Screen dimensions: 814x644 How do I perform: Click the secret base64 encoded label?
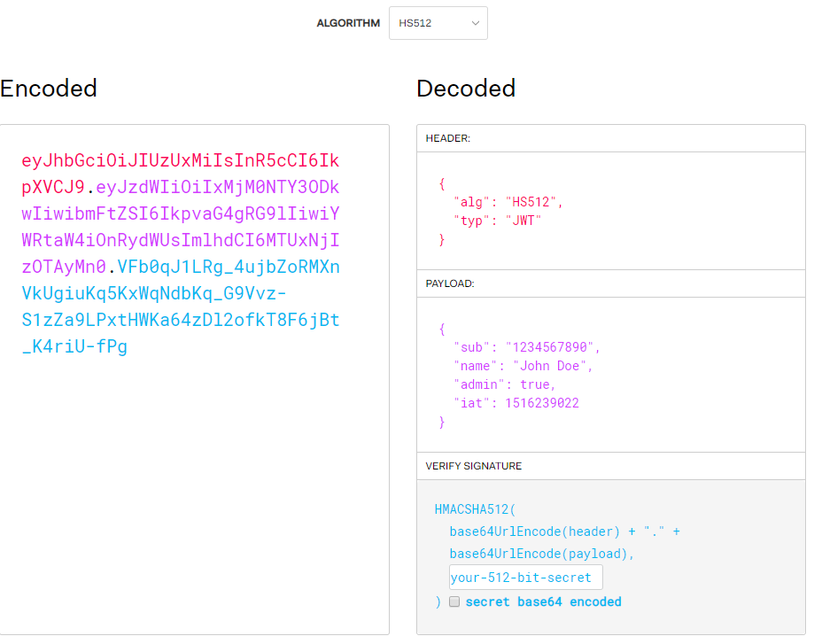[x=544, y=602]
